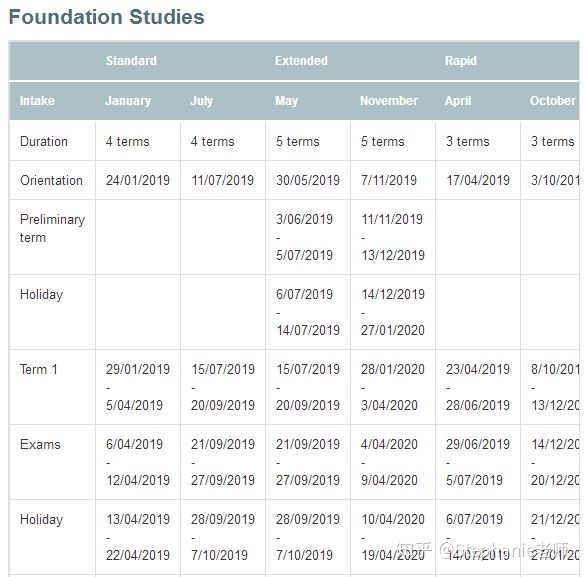
Task: Select the Standard column header
Action: pos(131,61)
